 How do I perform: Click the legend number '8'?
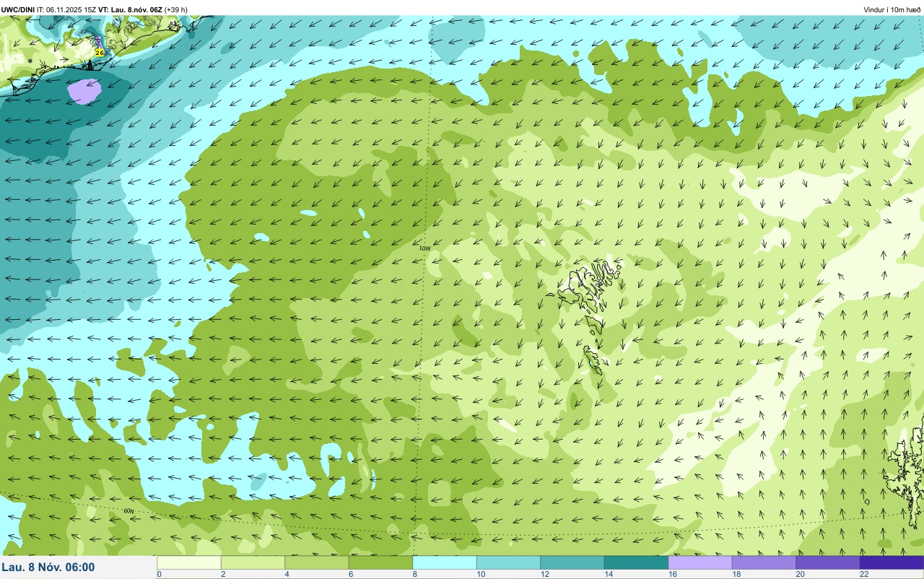(x=414, y=574)
